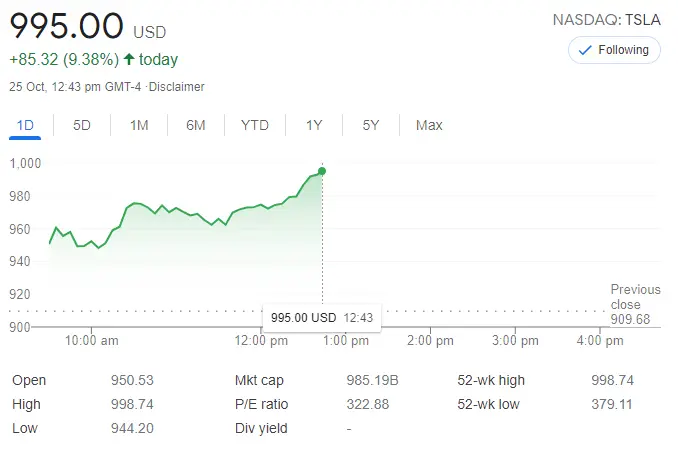Image resolution: width=678 pixels, height=451 pixels.
Task: Select the YTD range tab
Action: [255, 125]
